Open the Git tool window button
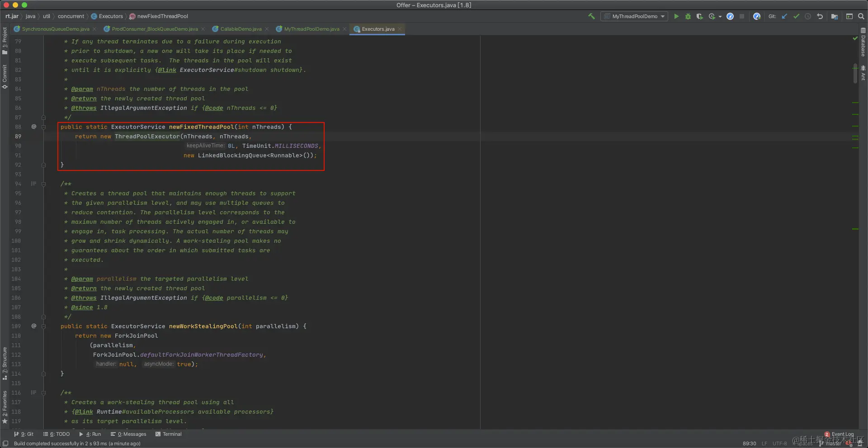This screenshot has height=448, width=868. pos(24,434)
